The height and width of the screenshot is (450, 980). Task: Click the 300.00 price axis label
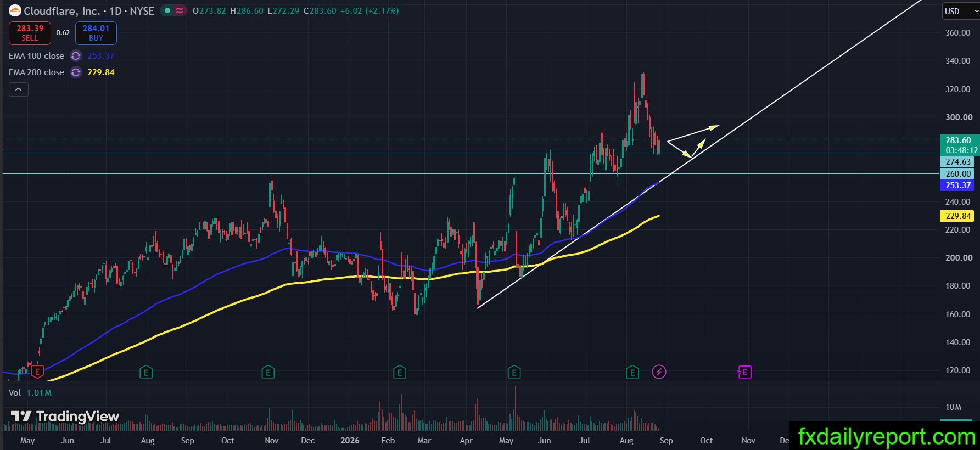click(959, 117)
